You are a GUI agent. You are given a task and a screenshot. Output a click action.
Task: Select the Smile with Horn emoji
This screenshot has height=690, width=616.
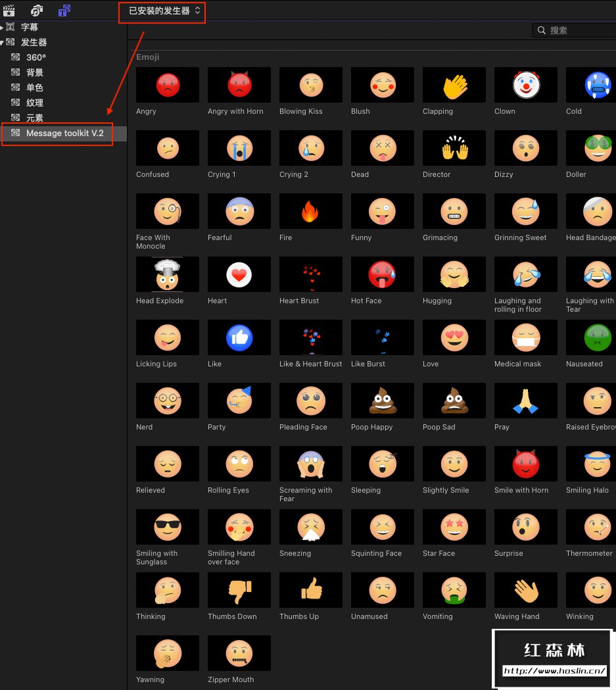(526, 464)
